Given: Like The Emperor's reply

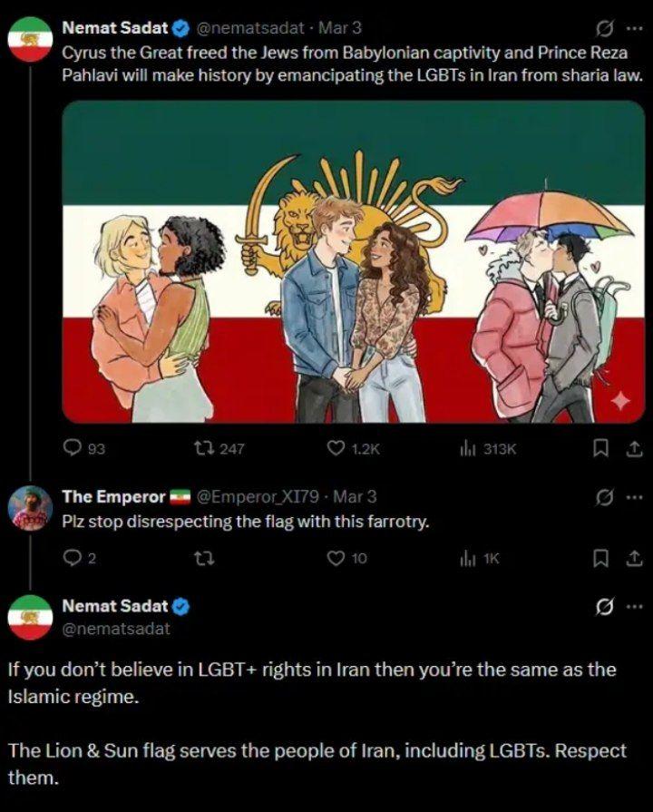Looking at the screenshot, I should tap(336, 558).
